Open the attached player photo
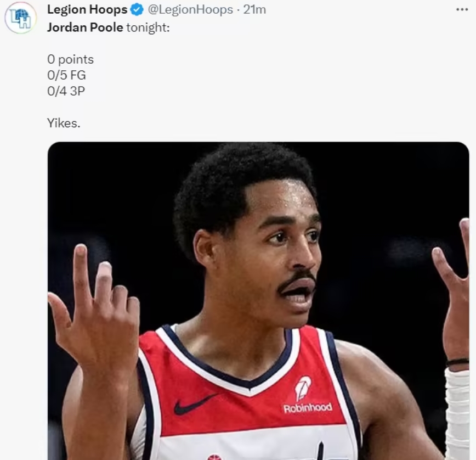The height and width of the screenshot is (460, 476). 258,301
